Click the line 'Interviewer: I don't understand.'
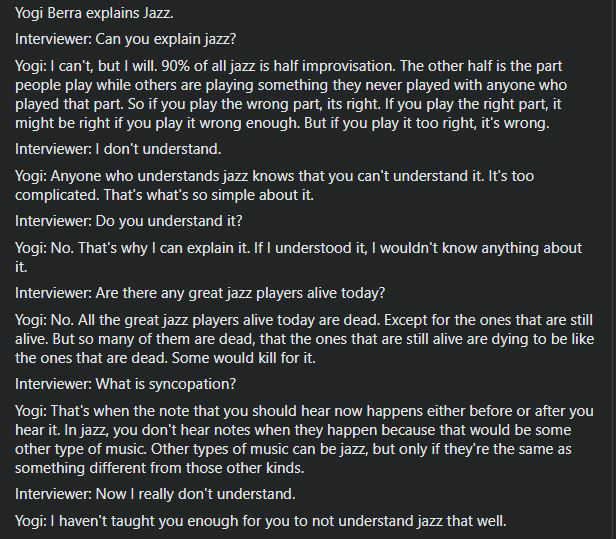This screenshot has height=539, width=616. 118,149
